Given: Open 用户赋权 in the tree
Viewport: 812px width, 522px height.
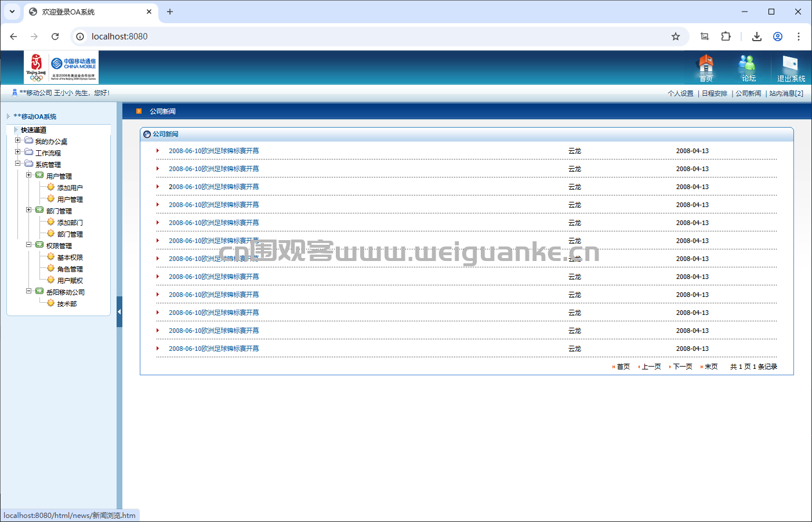Looking at the screenshot, I should pos(70,281).
